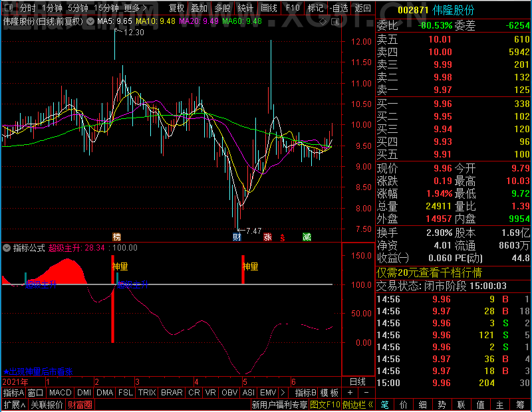Select the 联 related tab
This screenshot has height=412, width=532.
(461, 405)
